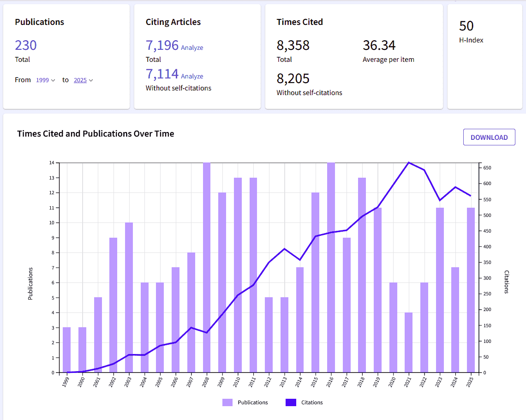The height and width of the screenshot is (420, 526).
Task: Click the light purple Publications legend swatch
Action: 228,402
